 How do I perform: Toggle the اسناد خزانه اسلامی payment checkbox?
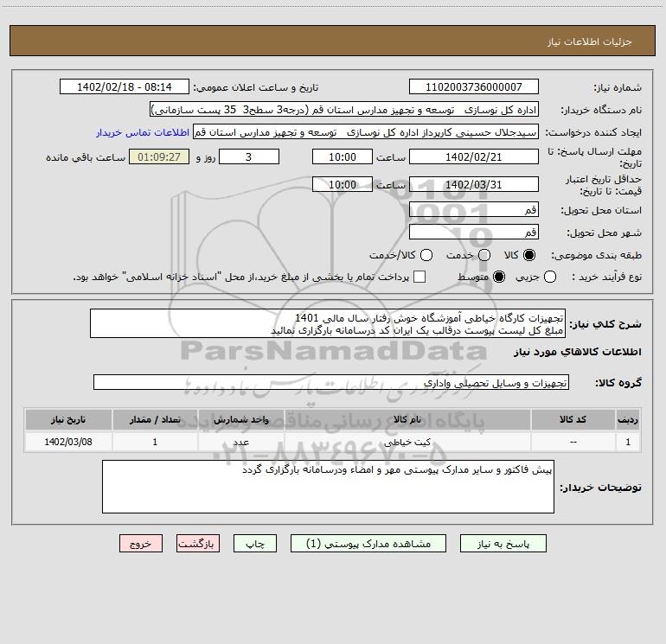[x=419, y=277]
